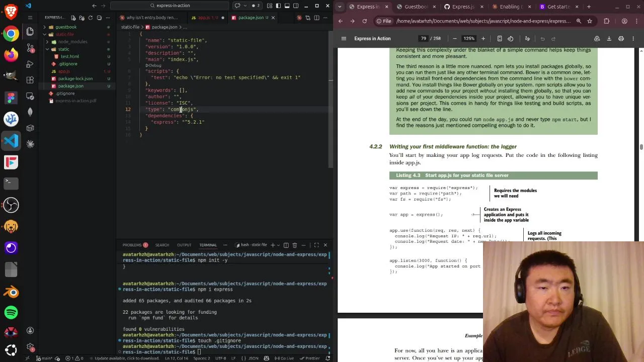Image resolution: width=644 pixels, height=362 pixels.
Task: Split the VS Code editor right
Action: coord(316,18)
